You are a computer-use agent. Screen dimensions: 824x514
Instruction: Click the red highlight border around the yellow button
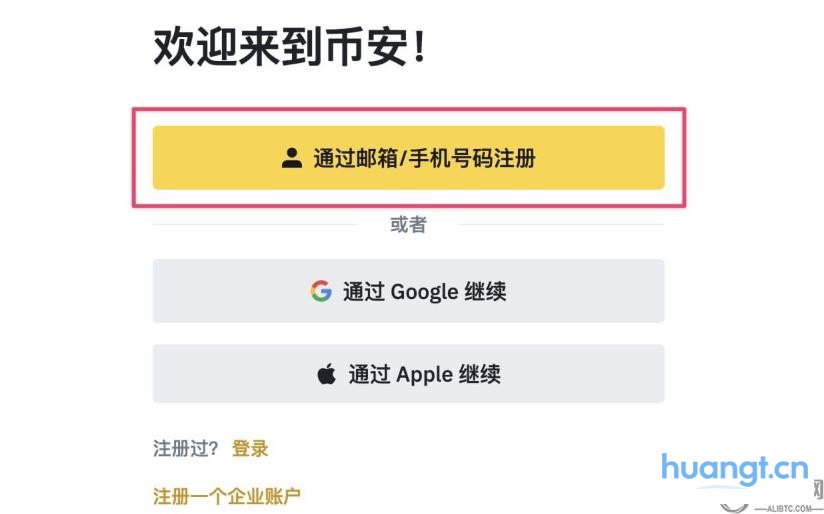click(408, 110)
